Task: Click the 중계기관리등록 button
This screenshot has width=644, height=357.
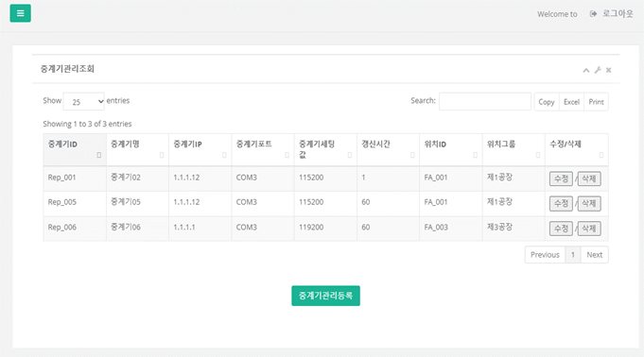Action: [x=325, y=296]
